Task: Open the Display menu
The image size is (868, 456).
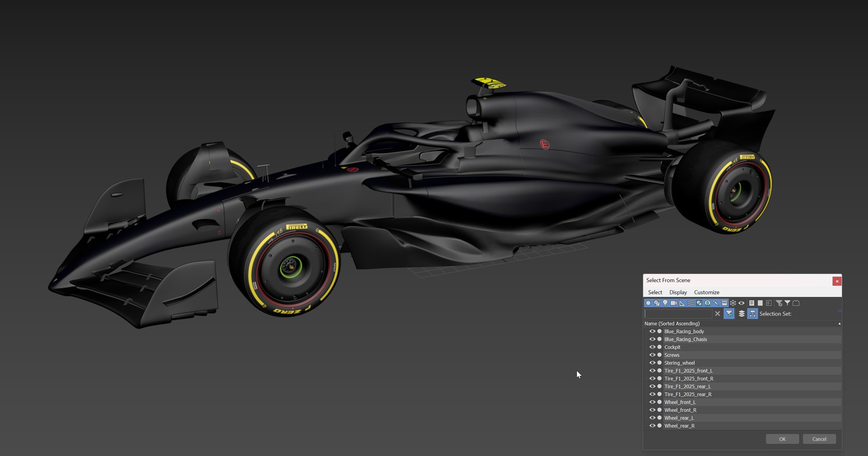Action: click(x=678, y=292)
